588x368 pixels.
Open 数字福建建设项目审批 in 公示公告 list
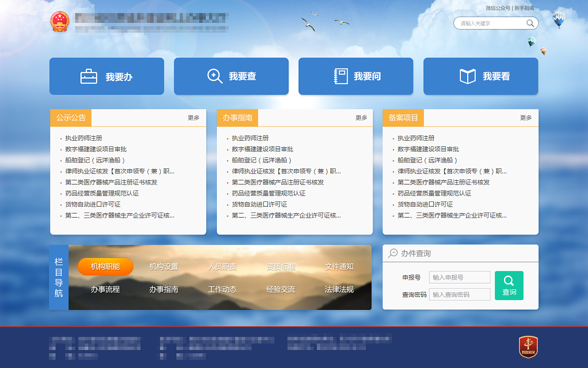click(96, 149)
